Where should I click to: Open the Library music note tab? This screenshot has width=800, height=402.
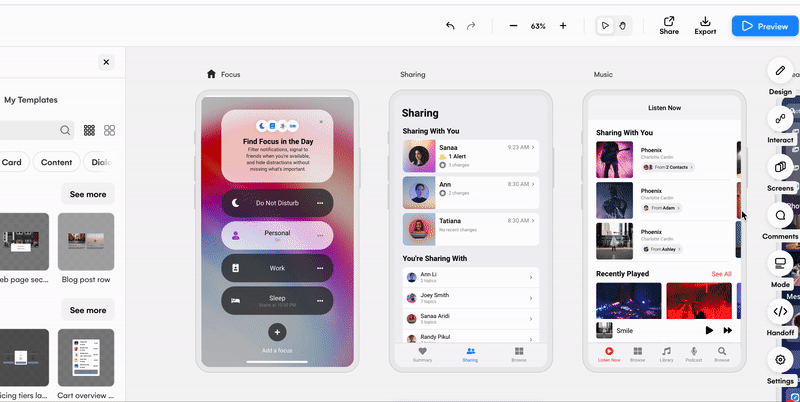tap(666, 354)
